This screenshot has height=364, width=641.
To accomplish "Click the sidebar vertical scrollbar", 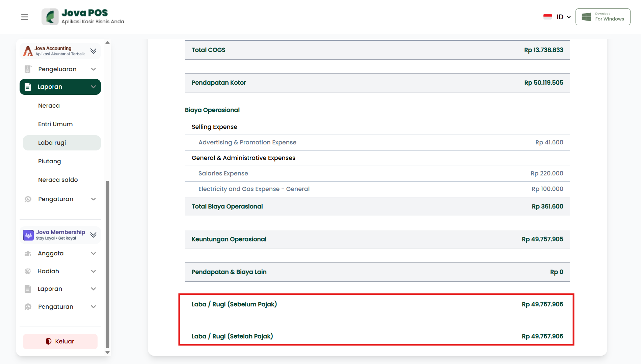I will tap(107, 263).
